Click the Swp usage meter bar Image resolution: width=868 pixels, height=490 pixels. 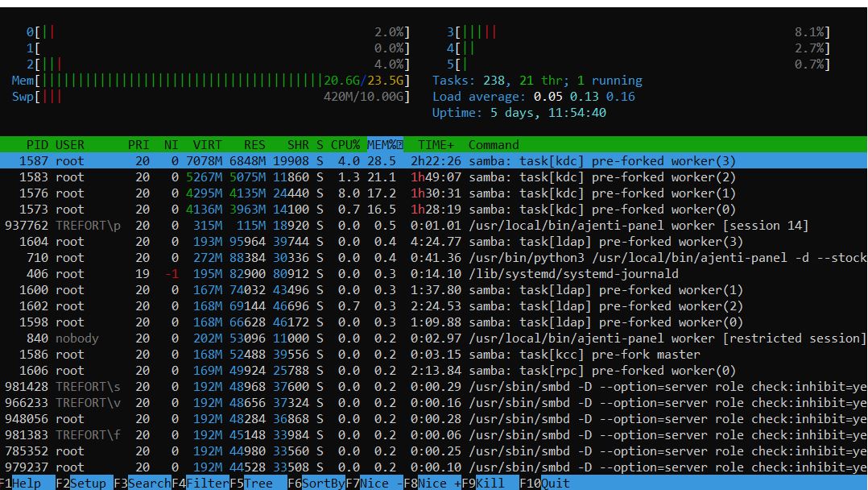209,97
